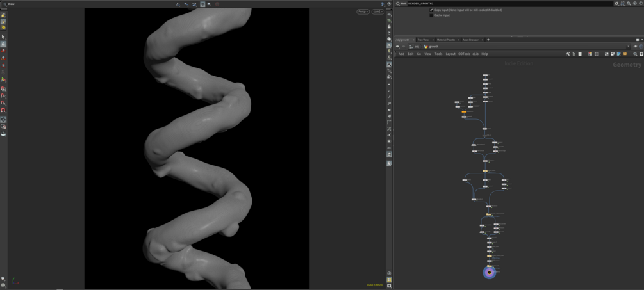Image resolution: width=644 pixels, height=290 pixels.
Task: Click the obj path segment
Action: tap(415, 47)
